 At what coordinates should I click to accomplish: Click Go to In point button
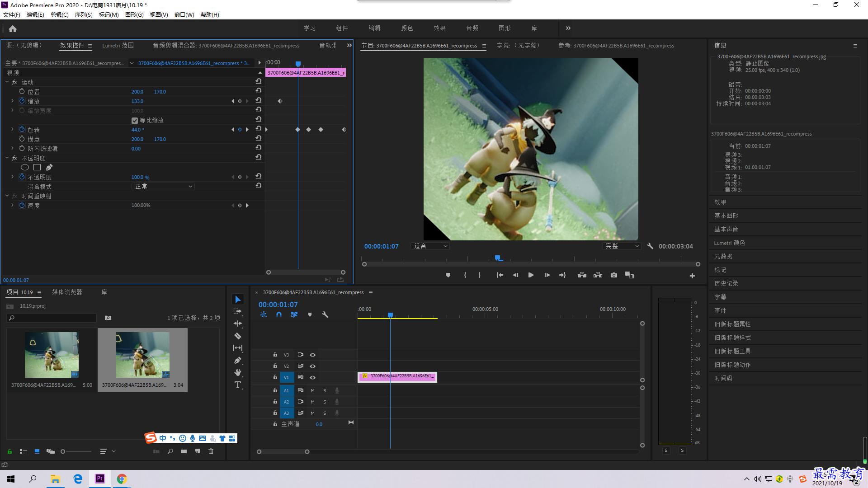[x=500, y=275]
